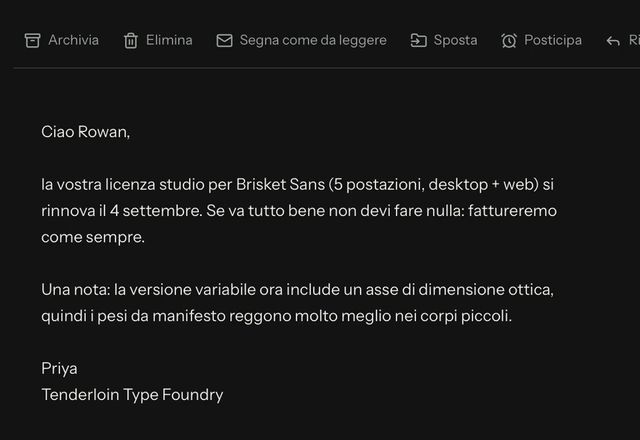Choose the Elimina text button
The image size is (640, 440).
[169, 40]
